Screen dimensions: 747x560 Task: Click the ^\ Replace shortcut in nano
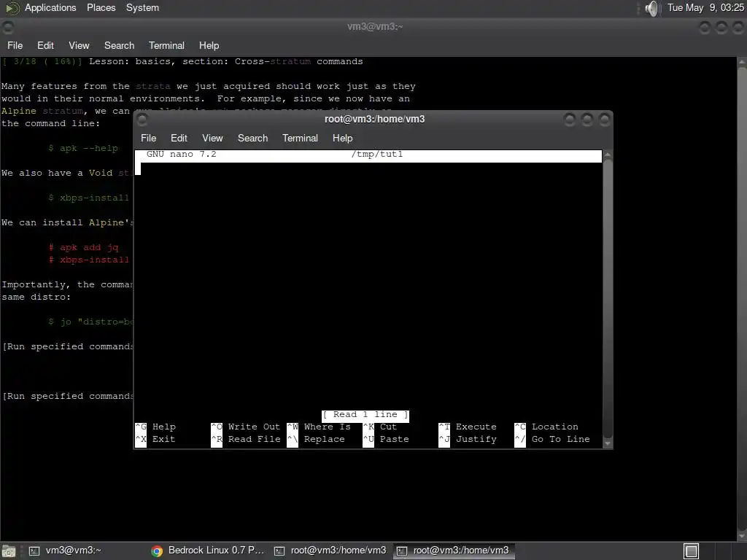[316, 439]
